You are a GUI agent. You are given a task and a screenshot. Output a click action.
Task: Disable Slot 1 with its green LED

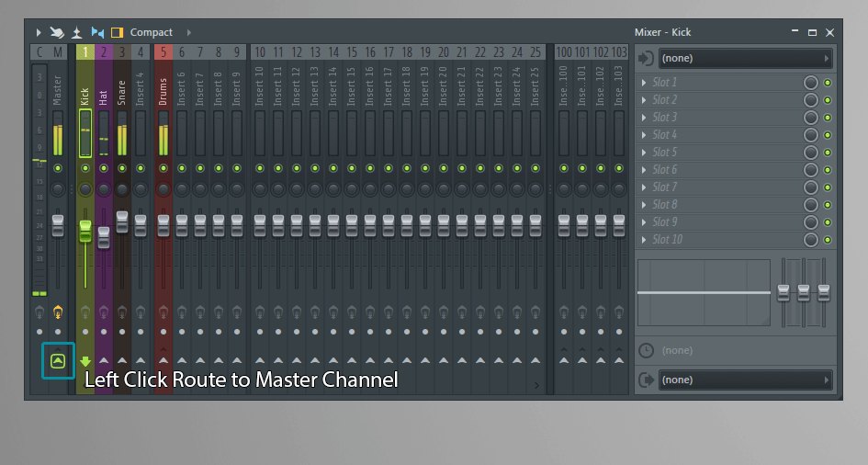click(828, 83)
